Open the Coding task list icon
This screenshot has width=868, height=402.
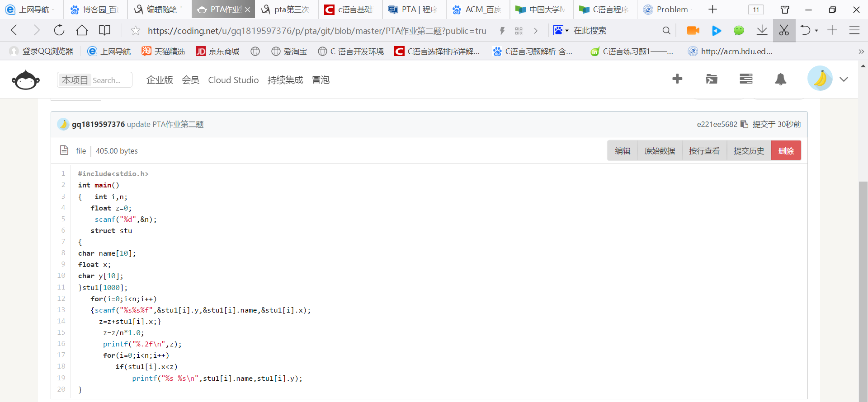[746, 79]
